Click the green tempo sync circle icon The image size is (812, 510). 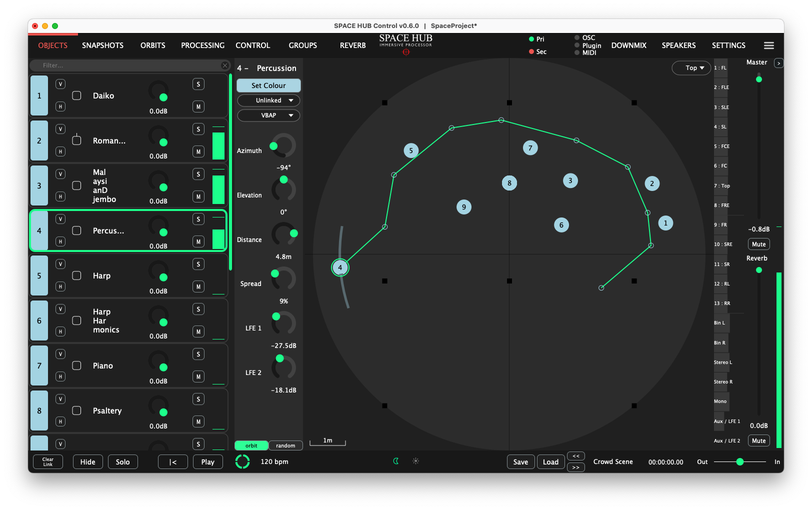(242, 461)
